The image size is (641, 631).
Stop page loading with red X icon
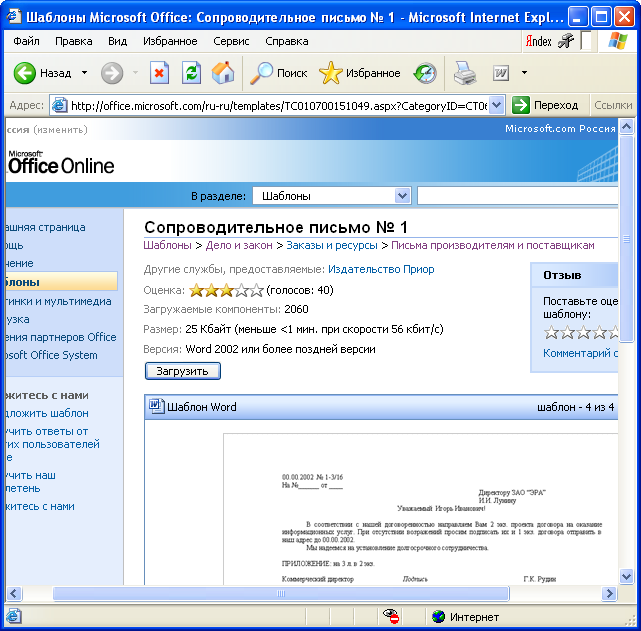coord(159,73)
